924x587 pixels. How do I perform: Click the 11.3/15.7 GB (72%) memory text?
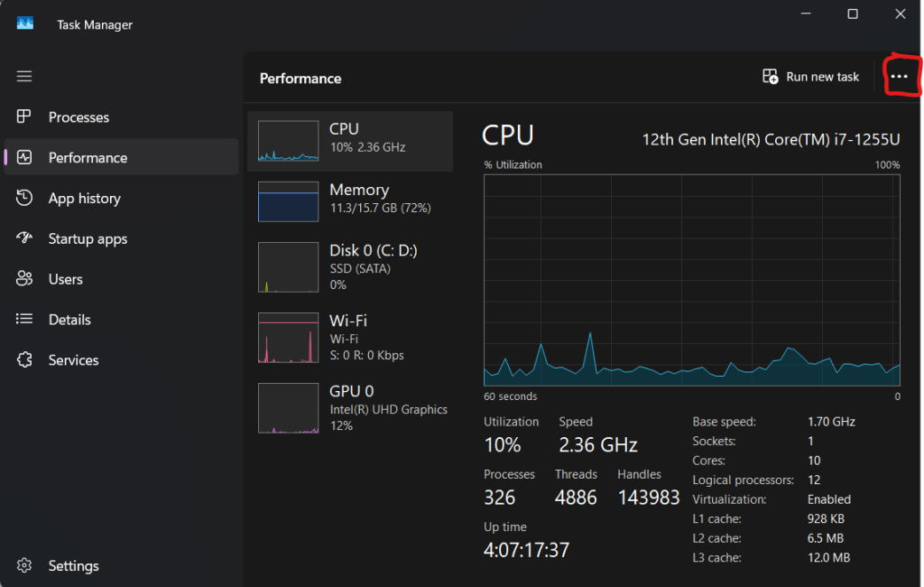click(380, 209)
